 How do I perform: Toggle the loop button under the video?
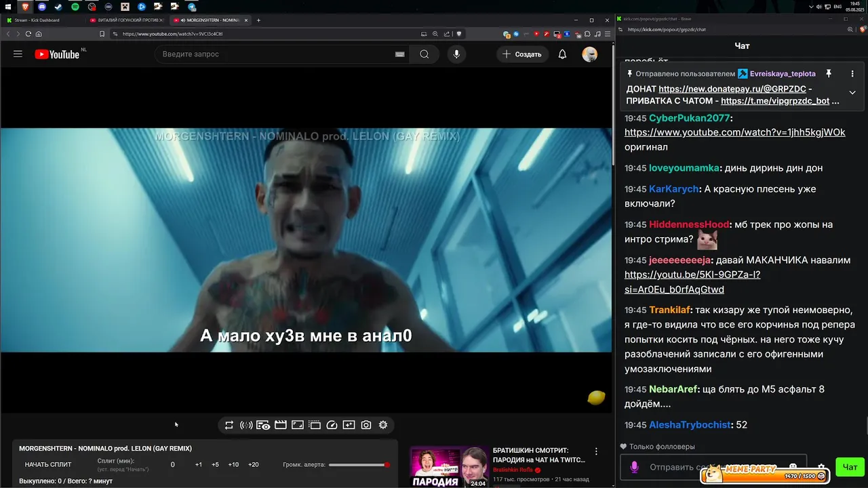click(229, 425)
